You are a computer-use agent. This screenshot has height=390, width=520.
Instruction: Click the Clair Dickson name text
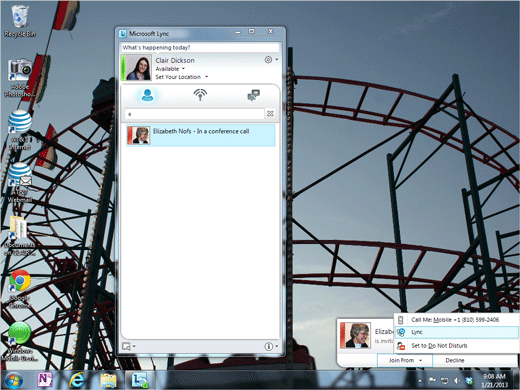pyautogui.click(x=175, y=60)
